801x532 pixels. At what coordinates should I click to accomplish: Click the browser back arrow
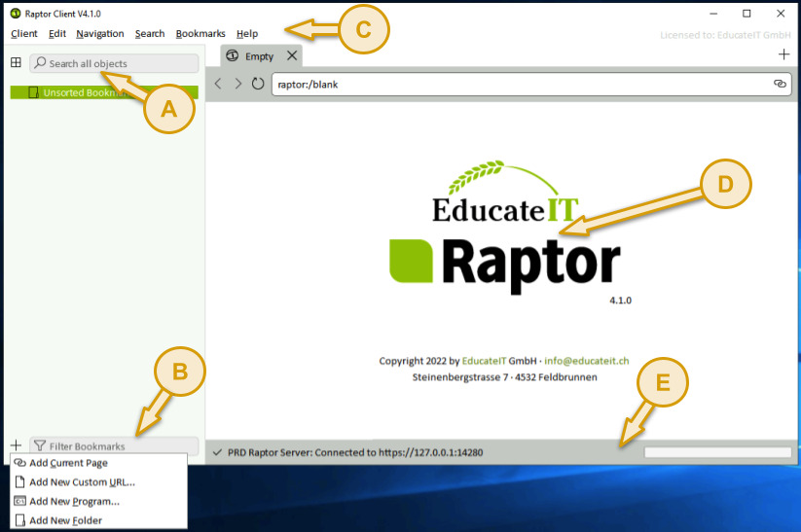tap(218, 85)
